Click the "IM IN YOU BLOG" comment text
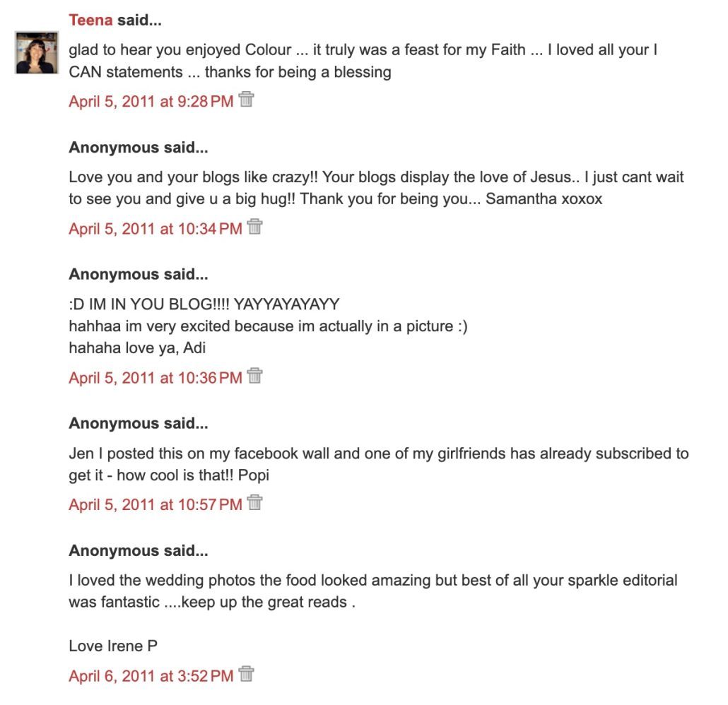The height and width of the screenshot is (705, 728). tap(204, 304)
